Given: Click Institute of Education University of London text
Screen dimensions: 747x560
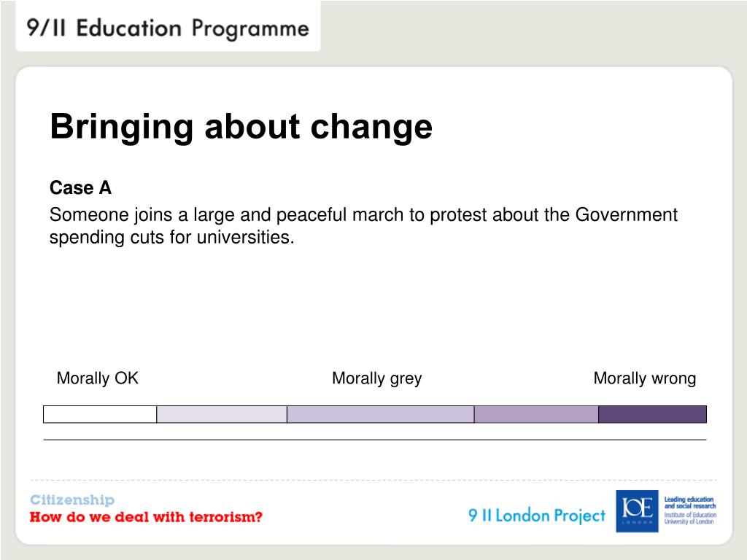Looking at the screenshot, I should pyautogui.click(x=690, y=518).
